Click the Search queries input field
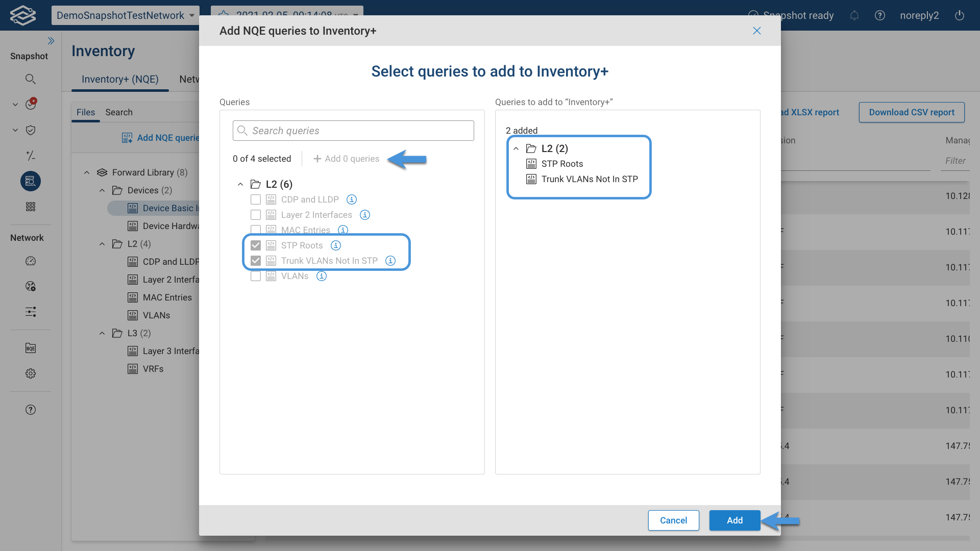 [353, 131]
